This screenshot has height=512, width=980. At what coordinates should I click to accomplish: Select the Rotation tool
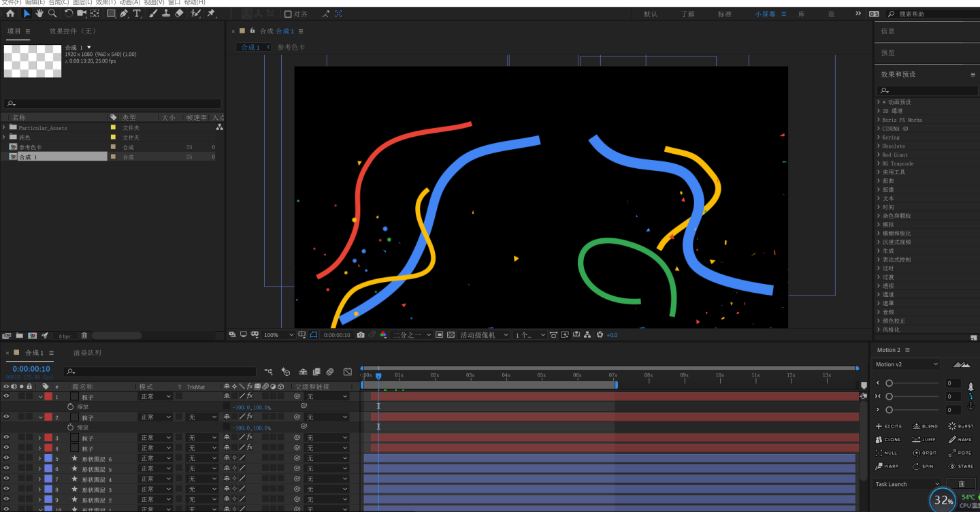69,14
